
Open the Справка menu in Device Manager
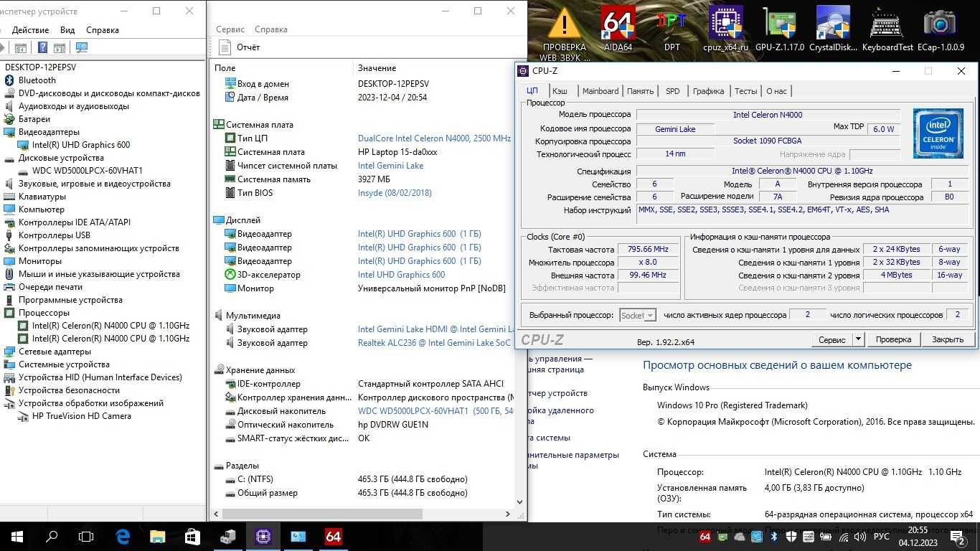(103, 30)
